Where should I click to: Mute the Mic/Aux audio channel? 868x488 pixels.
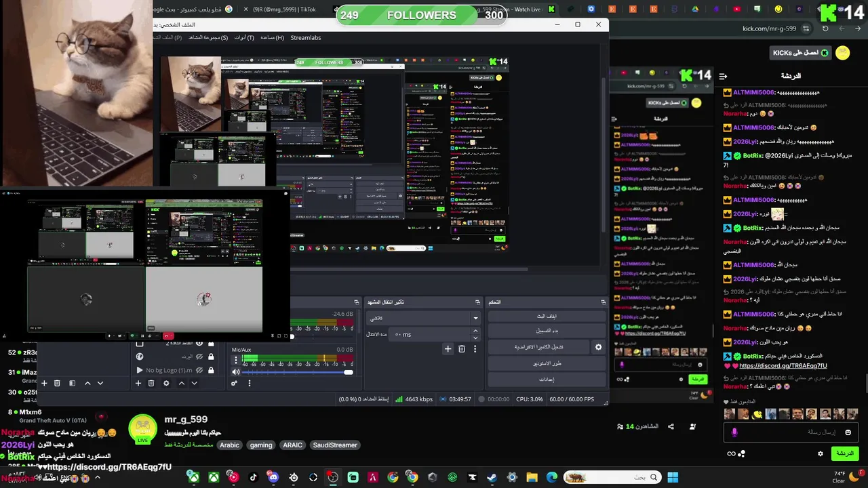[236, 372]
